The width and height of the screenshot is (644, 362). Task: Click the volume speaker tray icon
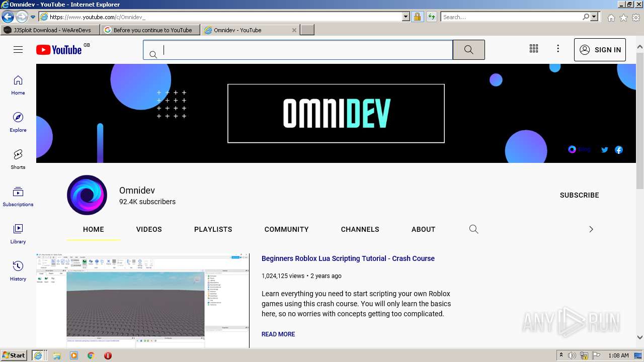(x=572, y=355)
